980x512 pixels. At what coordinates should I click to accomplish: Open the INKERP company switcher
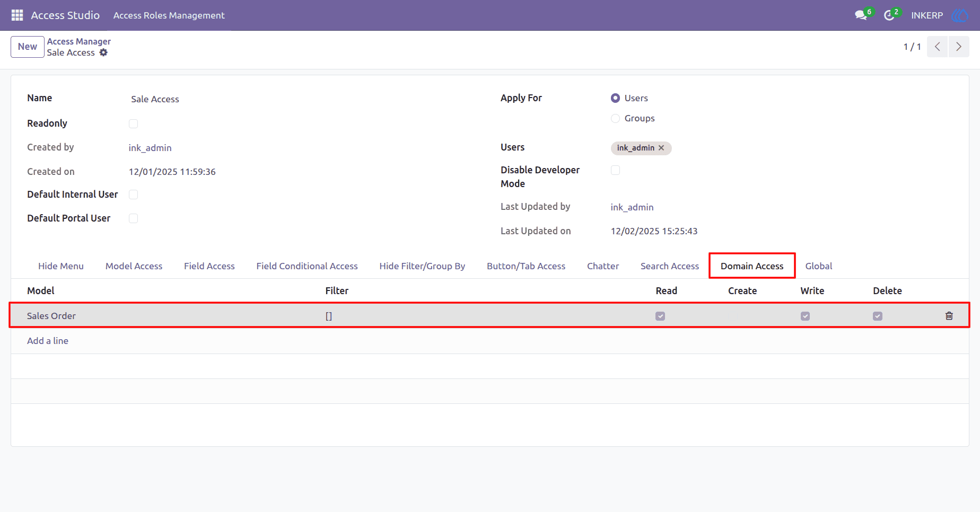[927, 15]
